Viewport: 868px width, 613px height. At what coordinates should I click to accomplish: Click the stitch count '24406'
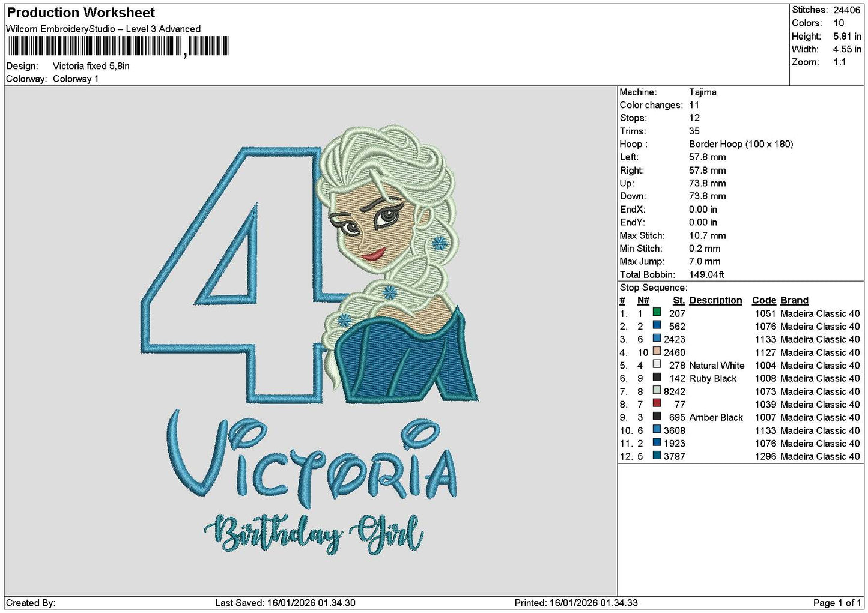click(847, 10)
